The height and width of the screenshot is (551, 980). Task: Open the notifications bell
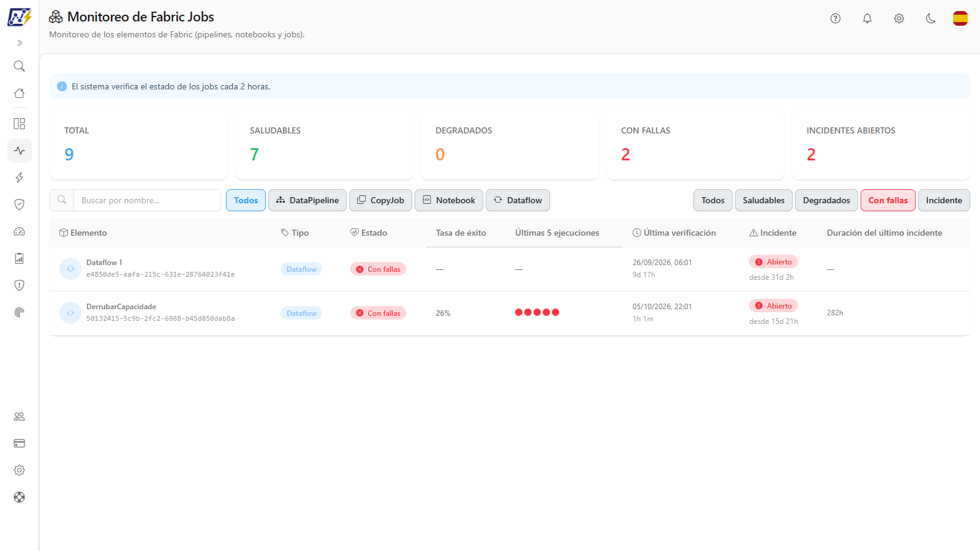(x=867, y=18)
